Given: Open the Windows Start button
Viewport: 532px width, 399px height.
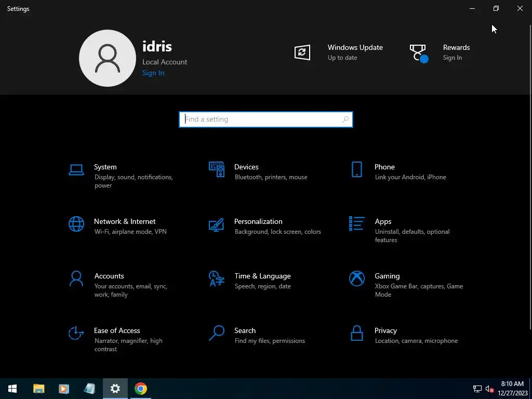Looking at the screenshot, I should 12,389.
